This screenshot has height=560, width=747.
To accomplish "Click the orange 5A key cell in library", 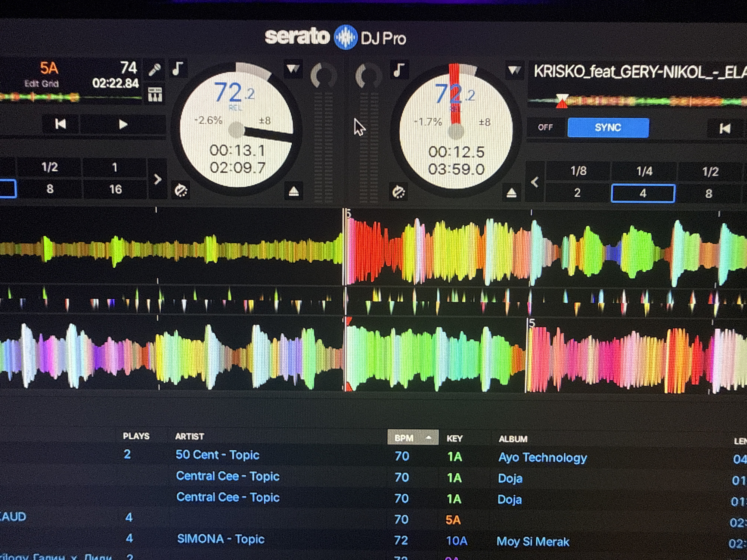I will tap(453, 520).
